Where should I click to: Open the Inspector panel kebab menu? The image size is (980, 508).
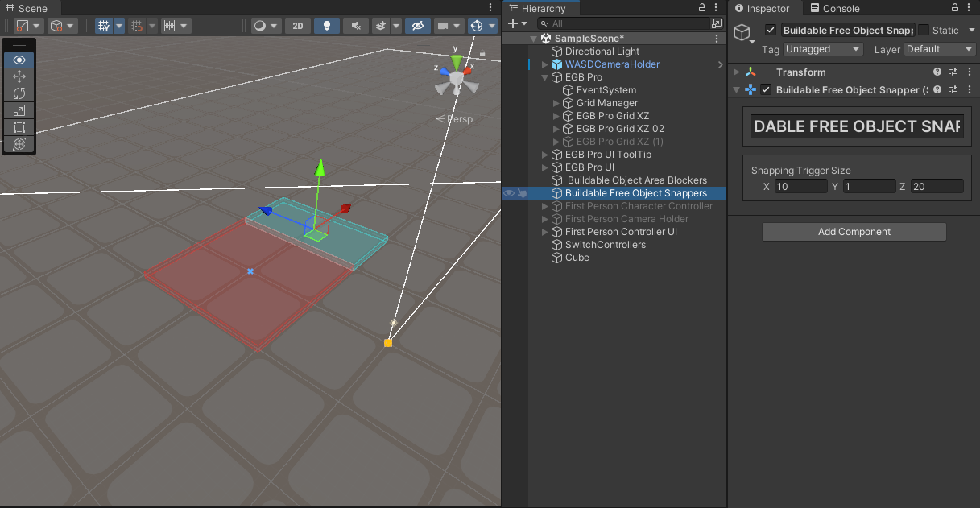(x=970, y=8)
